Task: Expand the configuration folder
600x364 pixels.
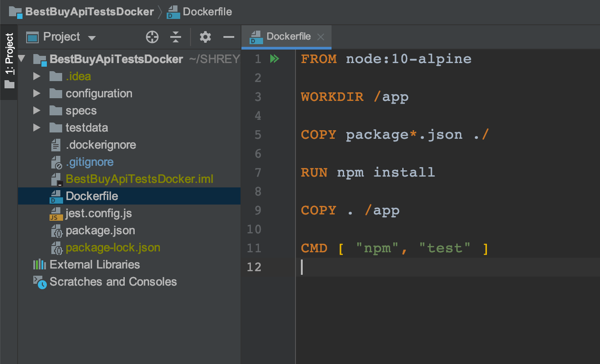Action: tap(37, 94)
